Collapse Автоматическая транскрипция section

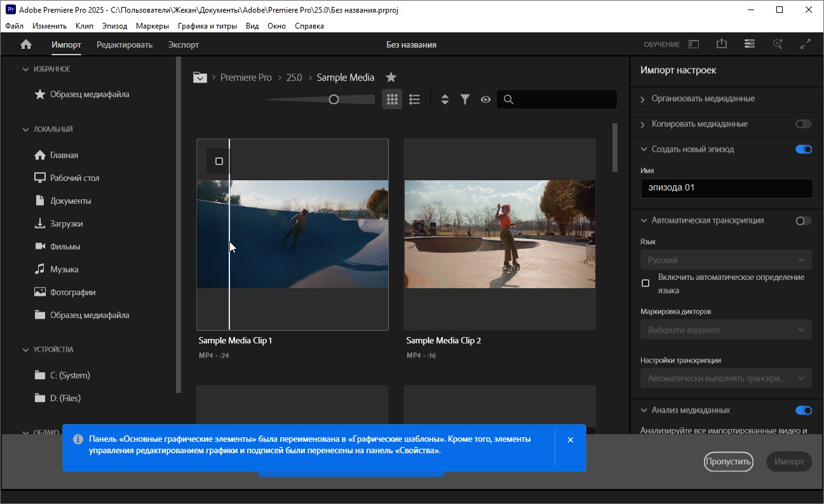[x=642, y=220]
